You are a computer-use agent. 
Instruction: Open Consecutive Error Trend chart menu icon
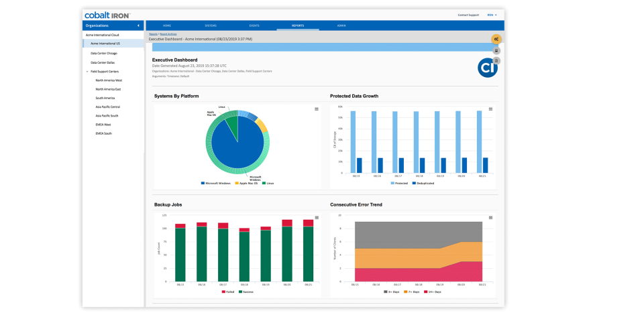[x=490, y=218]
